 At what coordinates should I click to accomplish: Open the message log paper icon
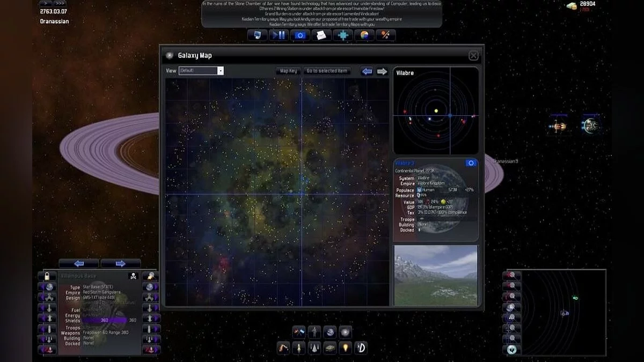click(x=321, y=35)
